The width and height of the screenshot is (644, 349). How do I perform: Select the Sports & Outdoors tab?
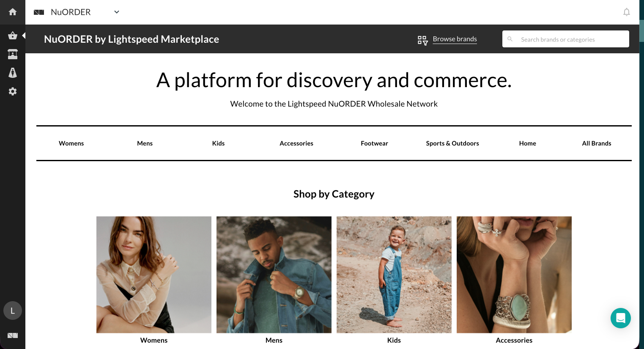tap(452, 143)
